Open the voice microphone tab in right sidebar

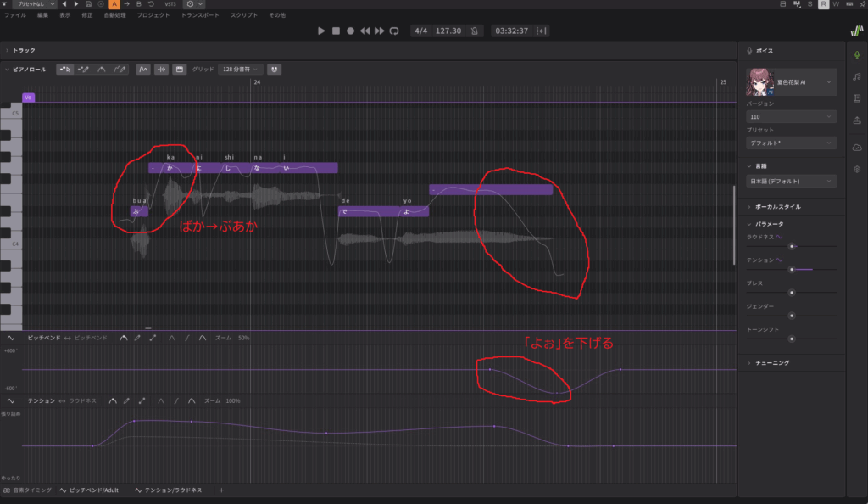pyautogui.click(x=857, y=55)
